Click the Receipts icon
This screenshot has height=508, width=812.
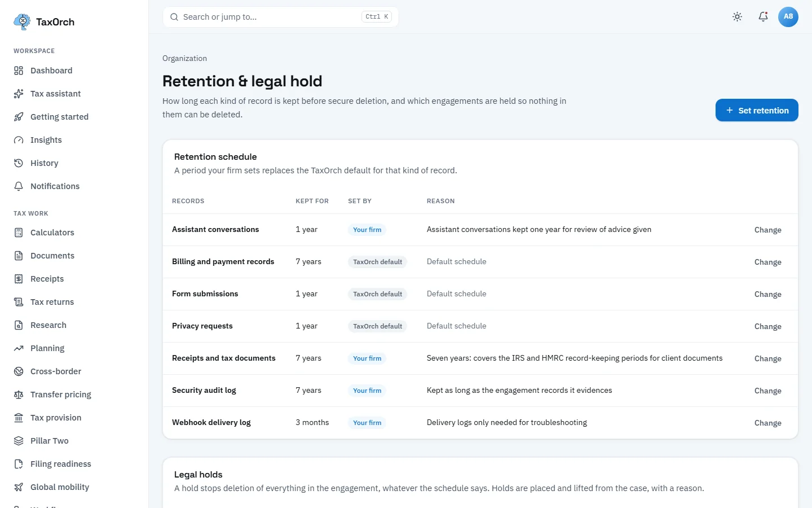[x=19, y=279]
